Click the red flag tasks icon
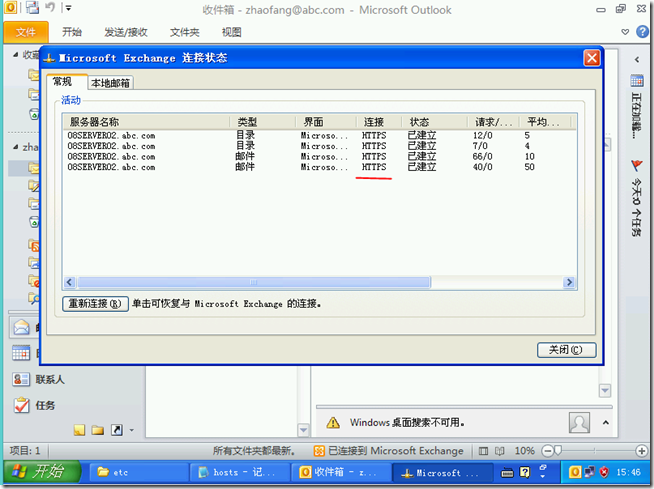This screenshot has width=654, height=489. coord(637,166)
